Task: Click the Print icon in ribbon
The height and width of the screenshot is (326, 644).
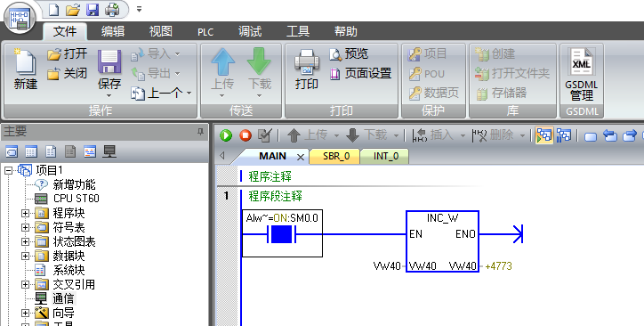Action: pos(306,69)
